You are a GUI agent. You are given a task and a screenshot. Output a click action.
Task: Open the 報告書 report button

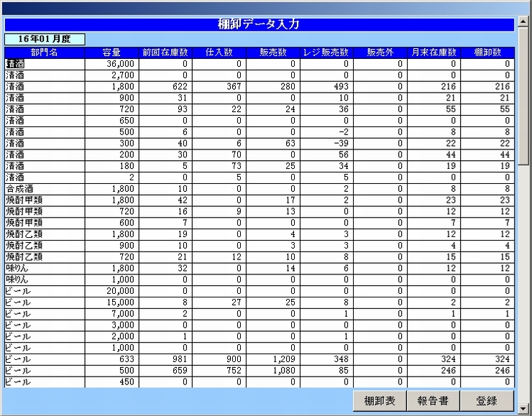click(x=433, y=401)
